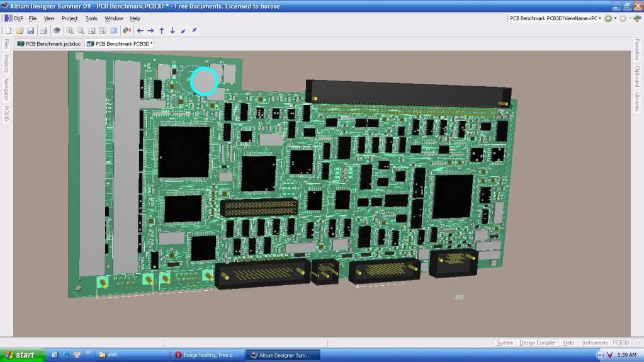Open a file with the folder icon
Image resolution: width=644 pixels, height=362 pixels.
[20, 30]
